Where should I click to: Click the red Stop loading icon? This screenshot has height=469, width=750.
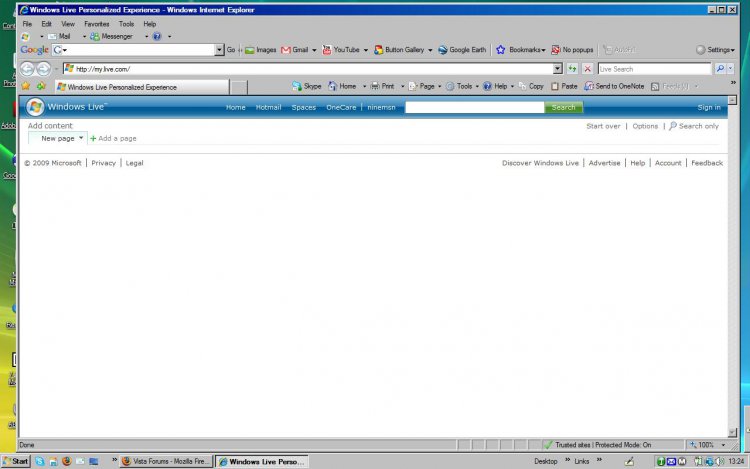coord(587,69)
